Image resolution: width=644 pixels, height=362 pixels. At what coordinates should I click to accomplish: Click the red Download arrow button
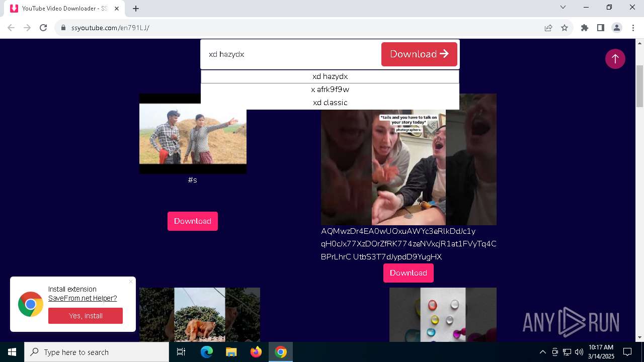coord(419,54)
